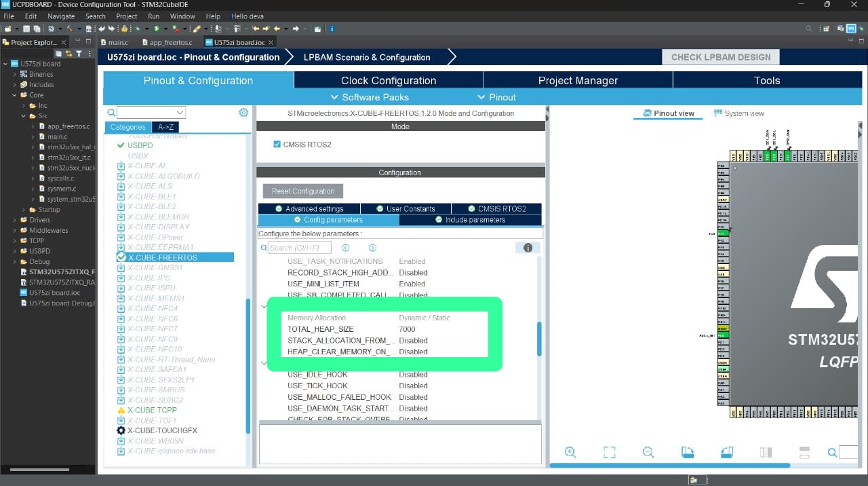
Task: Zoom out of the pinout view
Action: (648, 452)
